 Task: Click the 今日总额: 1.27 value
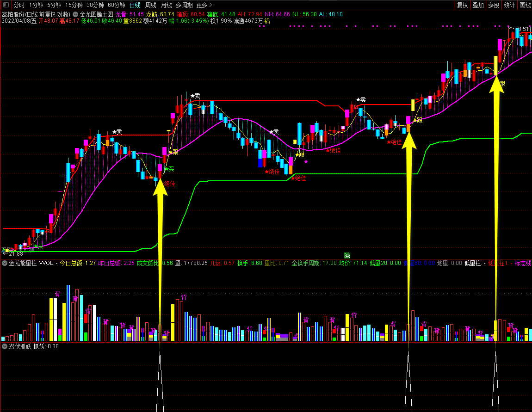(78, 263)
